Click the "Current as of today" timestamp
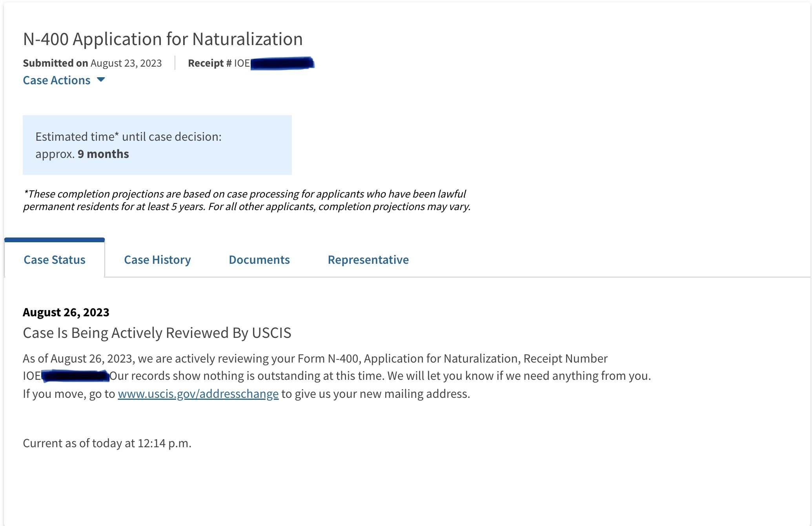This screenshot has width=812, height=526. (x=107, y=443)
